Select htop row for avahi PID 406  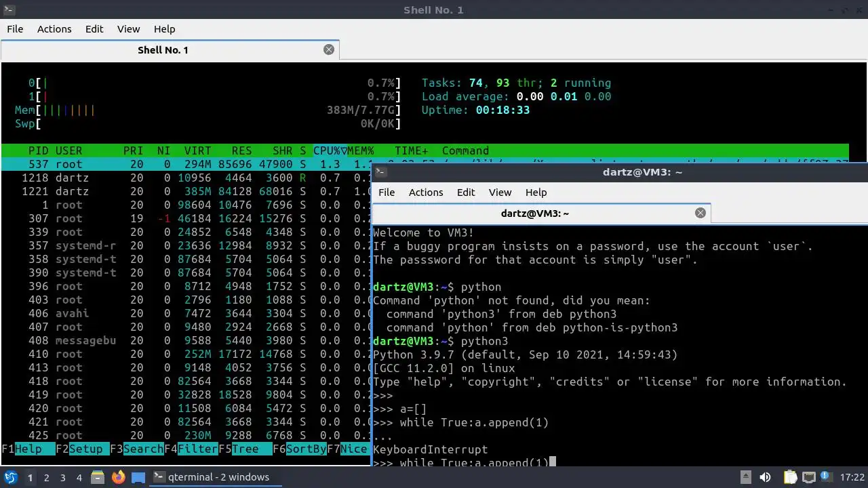186,313
